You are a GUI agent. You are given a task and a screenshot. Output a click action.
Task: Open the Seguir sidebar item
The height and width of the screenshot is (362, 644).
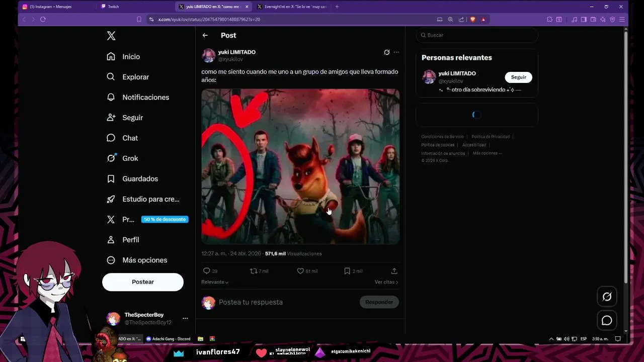pos(125,118)
